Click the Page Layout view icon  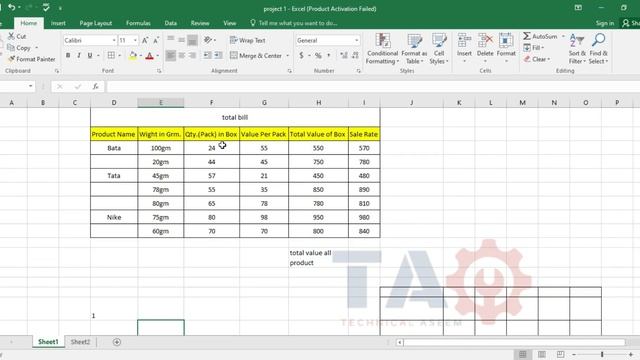pos(542,354)
